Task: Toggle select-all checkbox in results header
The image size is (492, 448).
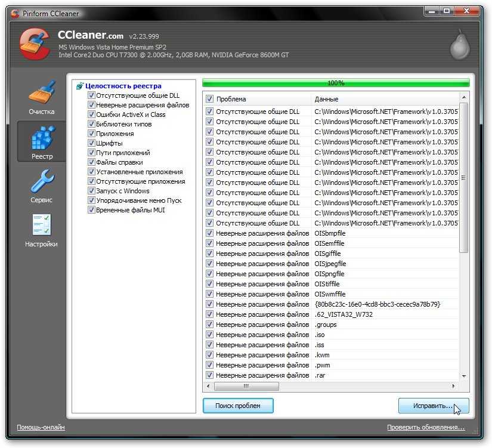Action: click(x=209, y=99)
